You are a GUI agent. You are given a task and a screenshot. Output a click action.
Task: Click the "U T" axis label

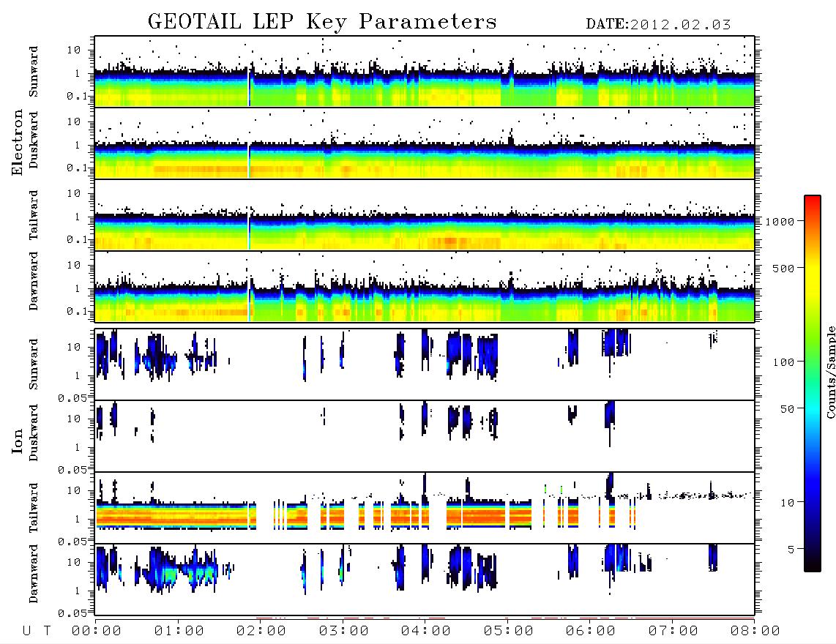(x=37, y=632)
